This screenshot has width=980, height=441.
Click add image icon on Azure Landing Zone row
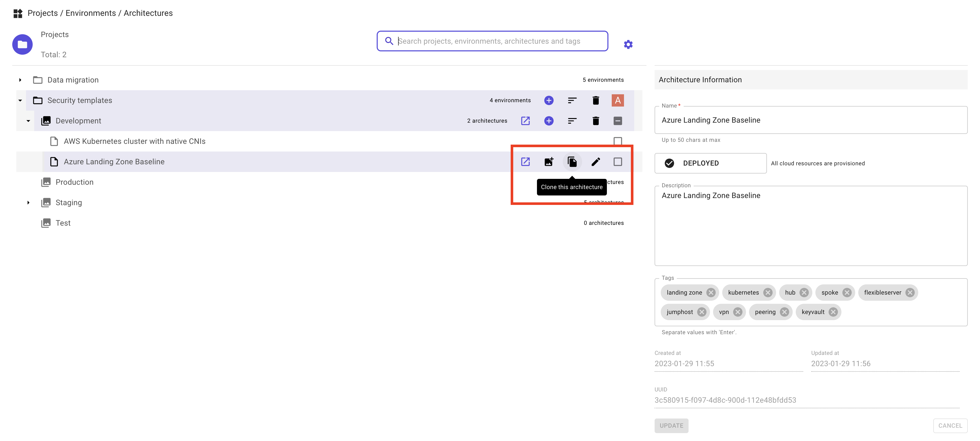549,162
